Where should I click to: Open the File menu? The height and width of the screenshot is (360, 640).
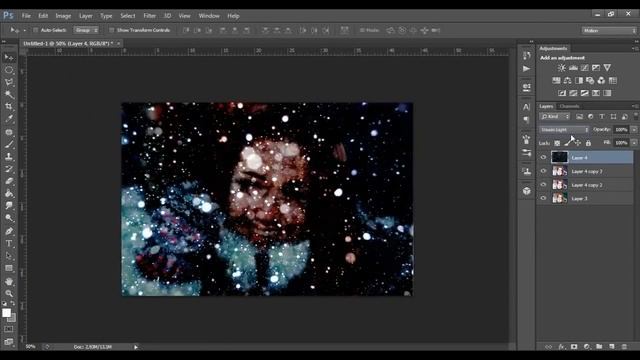click(26, 16)
